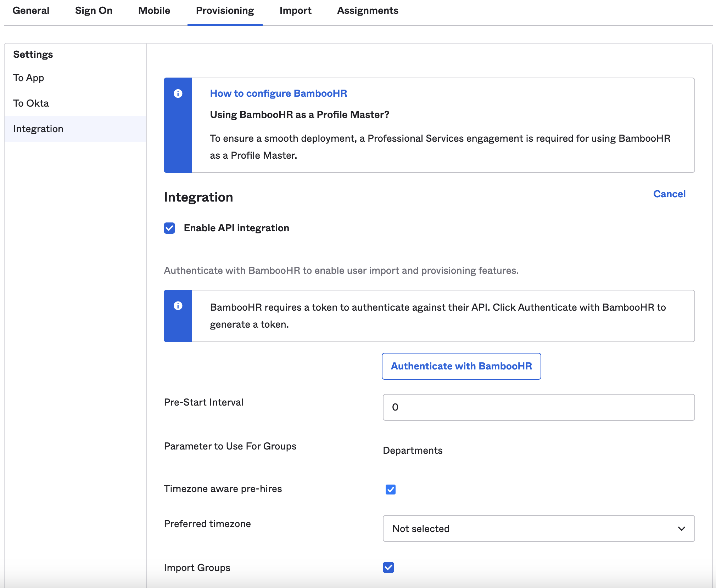Click the Cancel link
This screenshot has width=716, height=588.
pos(669,194)
